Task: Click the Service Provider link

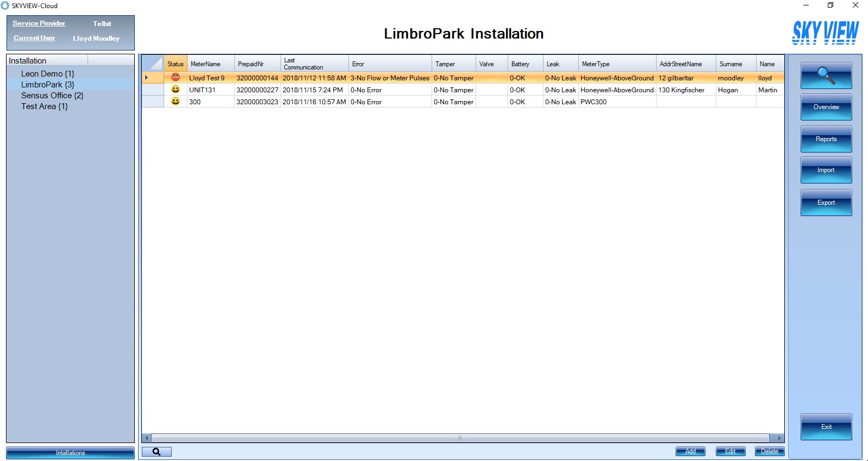Action: pyautogui.click(x=39, y=23)
